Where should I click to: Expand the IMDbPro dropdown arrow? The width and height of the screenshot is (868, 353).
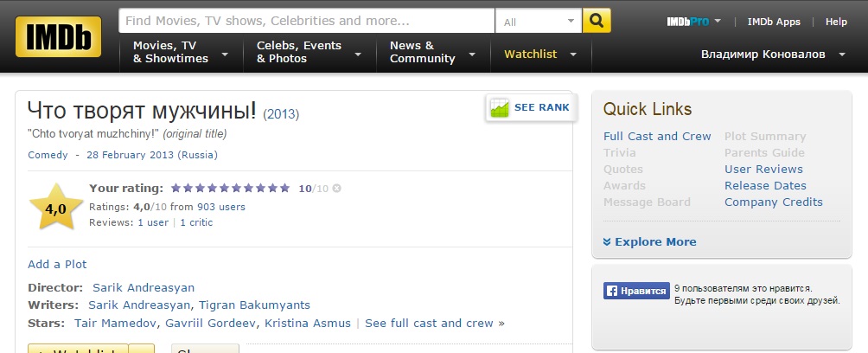point(718,21)
